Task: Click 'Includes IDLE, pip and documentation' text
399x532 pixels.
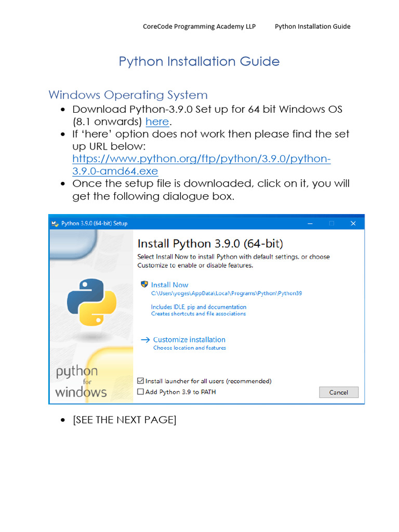Action: [198, 307]
